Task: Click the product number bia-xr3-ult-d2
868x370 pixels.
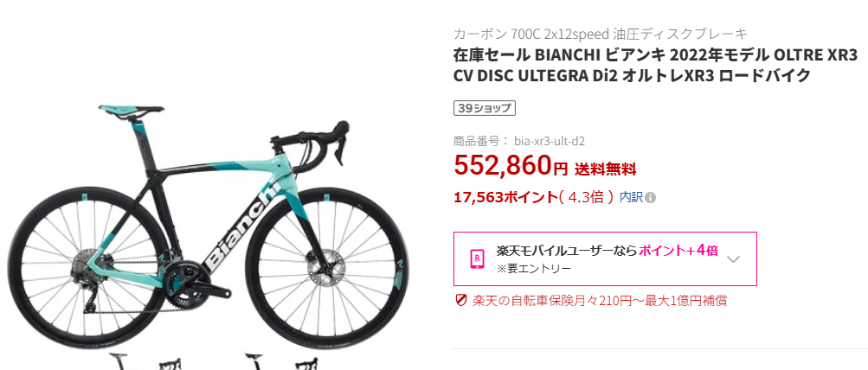Action: 550,141
